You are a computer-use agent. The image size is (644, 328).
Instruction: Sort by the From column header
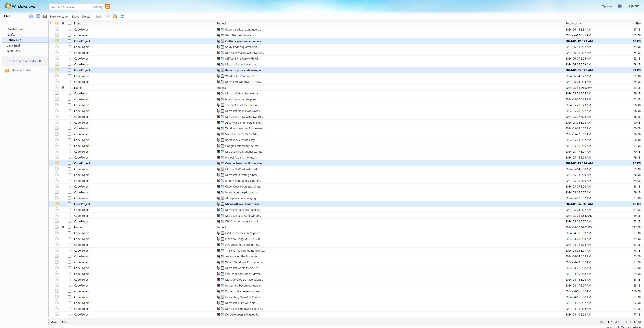[77, 23]
